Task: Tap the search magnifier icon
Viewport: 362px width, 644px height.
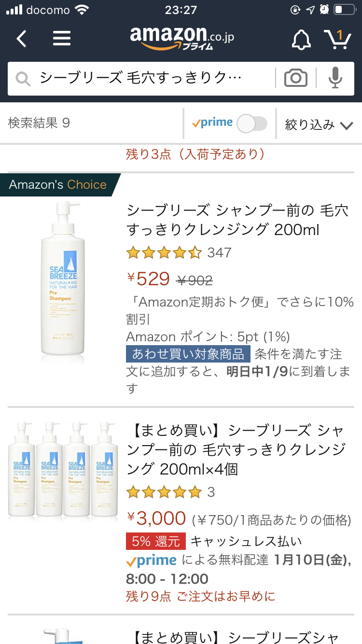Action: pos(23,78)
